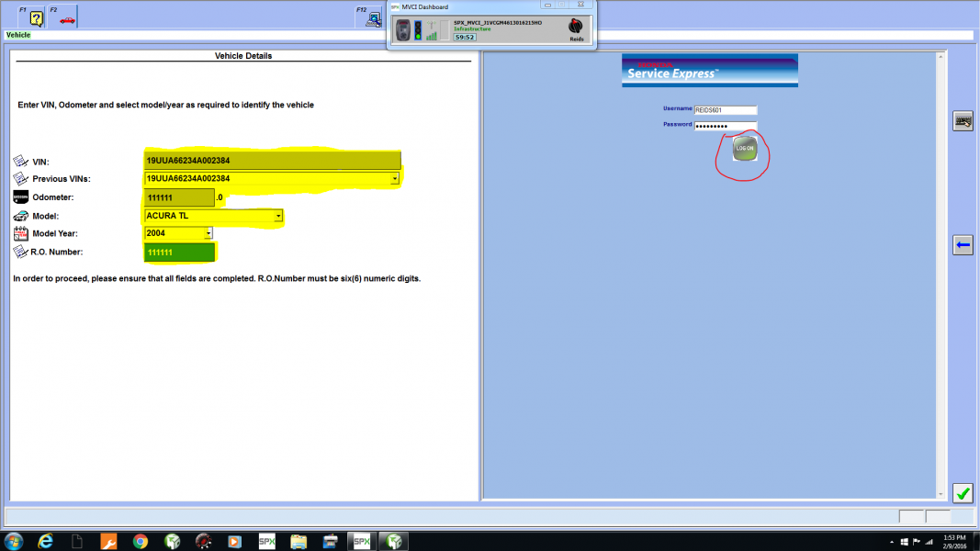Viewport: 980px width, 551px height.
Task: Click the VIN label pencil icon
Action: (x=20, y=162)
